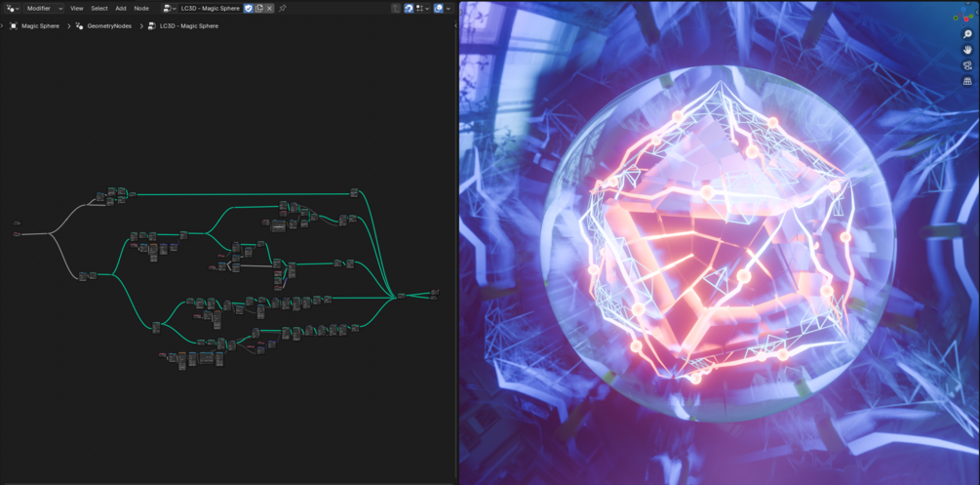980x485 pixels.
Task: Go to parent node tree arrow
Action: pyautogui.click(x=396, y=8)
